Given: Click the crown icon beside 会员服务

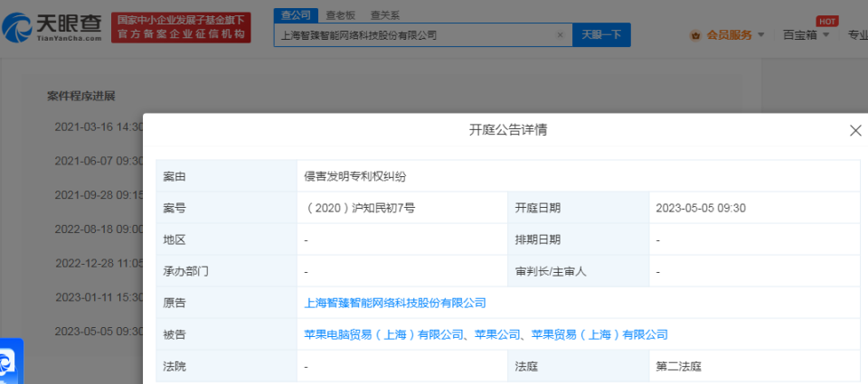Looking at the screenshot, I should coord(695,35).
